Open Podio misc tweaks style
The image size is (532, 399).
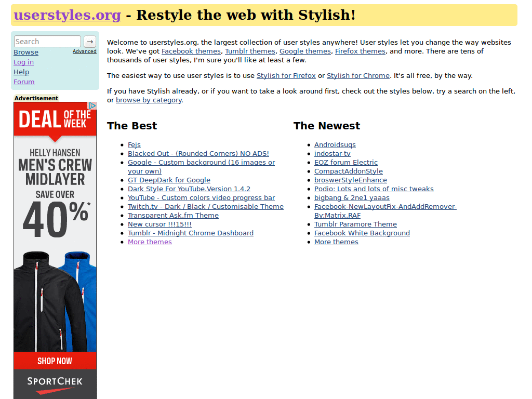pos(374,189)
